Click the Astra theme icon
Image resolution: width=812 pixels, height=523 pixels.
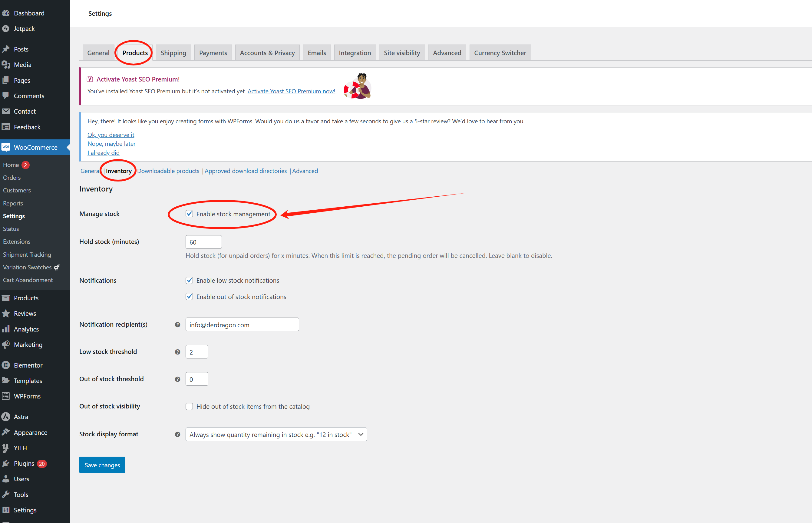tap(6, 417)
